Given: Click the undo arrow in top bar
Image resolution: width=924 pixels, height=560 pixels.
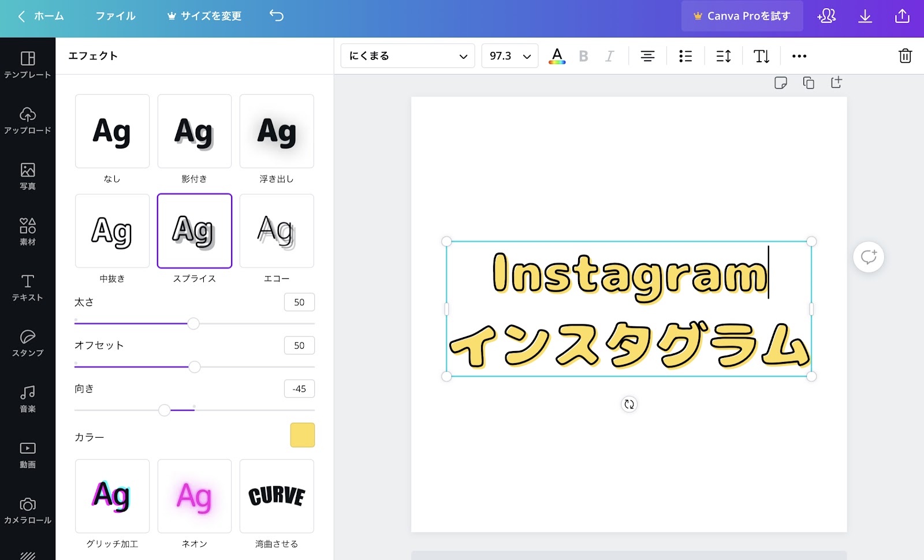Looking at the screenshot, I should (x=277, y=16).
